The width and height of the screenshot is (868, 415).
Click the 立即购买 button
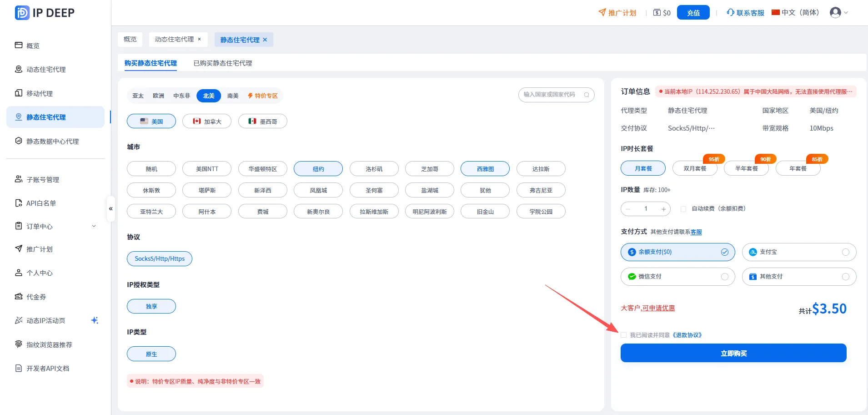(x=733, y=353)
